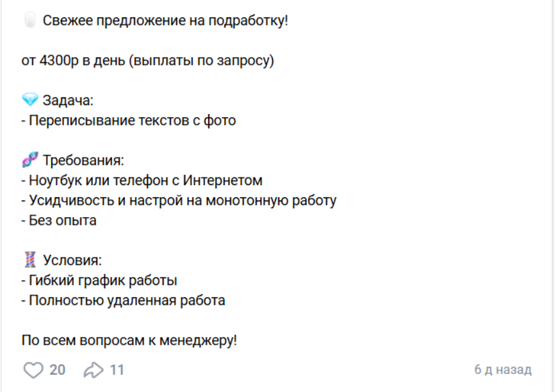
Task: Click the 'Условия:' heading text
Action: coord(72,260)
